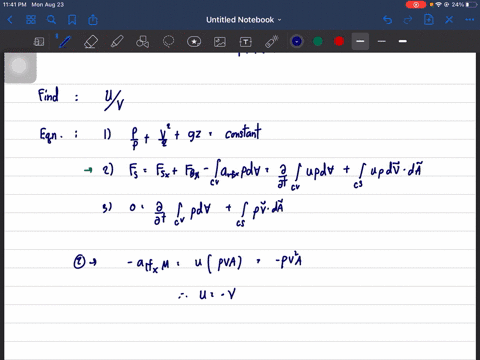Bookmark the current page
Viewport: 480px width, 360px height.
pos(72,20)
